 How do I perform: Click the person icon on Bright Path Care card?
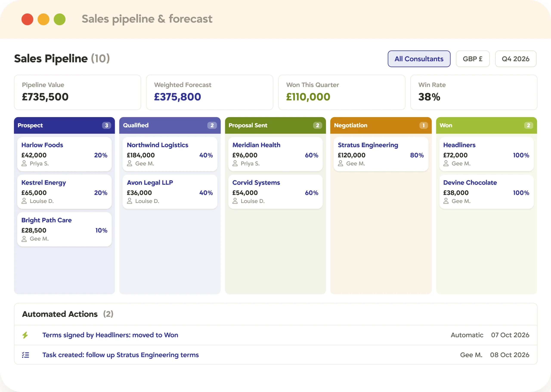point(24,239)
